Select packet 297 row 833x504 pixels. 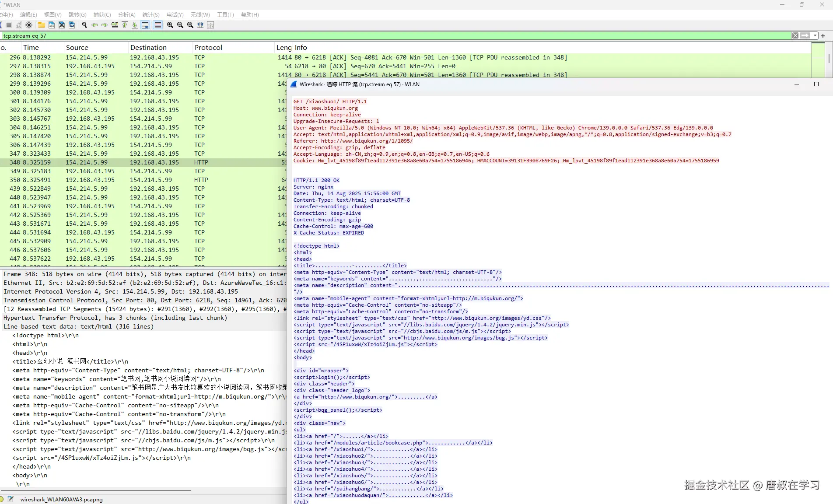coord(406,66)
